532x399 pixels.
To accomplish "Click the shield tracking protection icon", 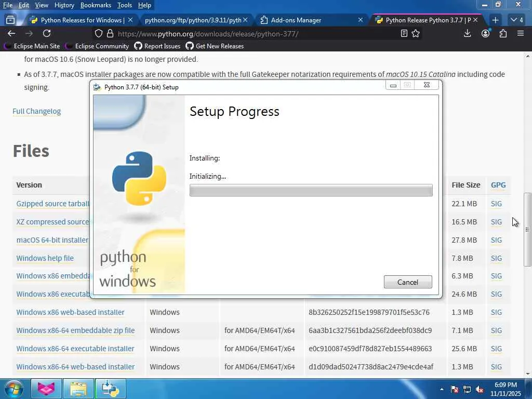I will (x=98, y=34).
